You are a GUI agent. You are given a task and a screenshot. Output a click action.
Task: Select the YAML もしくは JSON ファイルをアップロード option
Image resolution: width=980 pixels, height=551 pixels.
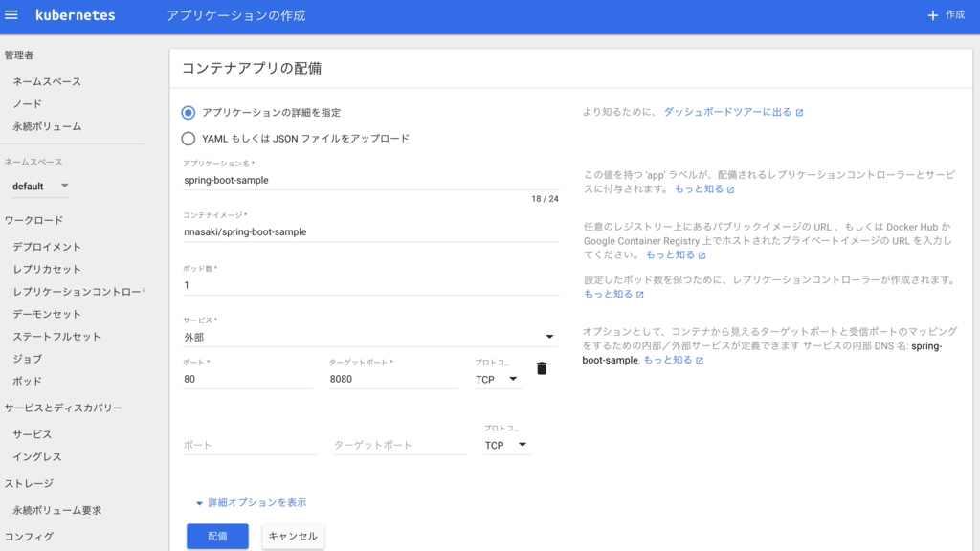click(188, 138)
